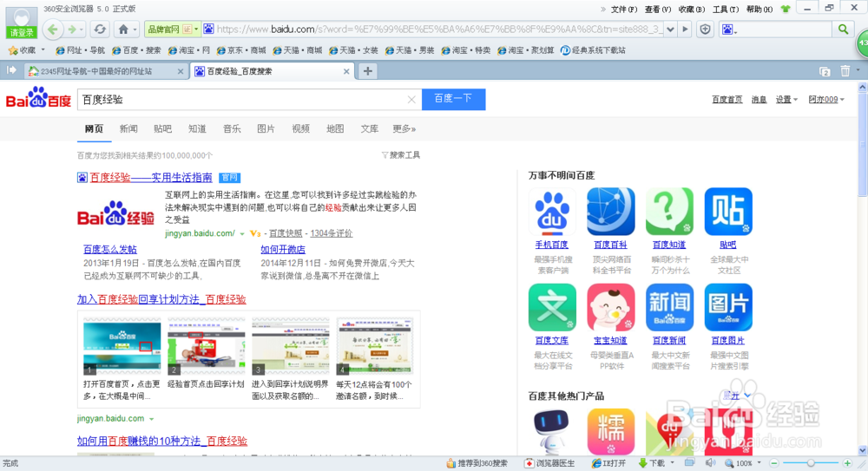
Task: Click the status bar speaker mute icon
Action: pyautogui.click(x=711, y=462)
